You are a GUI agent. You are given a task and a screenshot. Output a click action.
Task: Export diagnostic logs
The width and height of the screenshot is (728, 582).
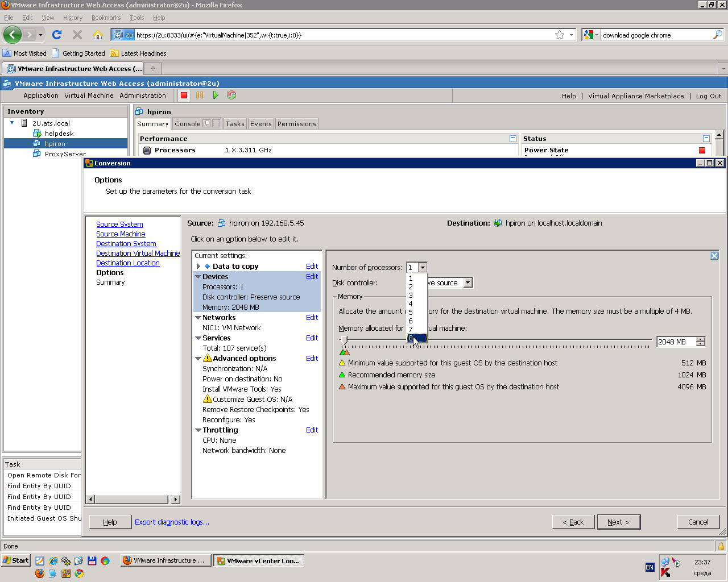coord(172,522)
